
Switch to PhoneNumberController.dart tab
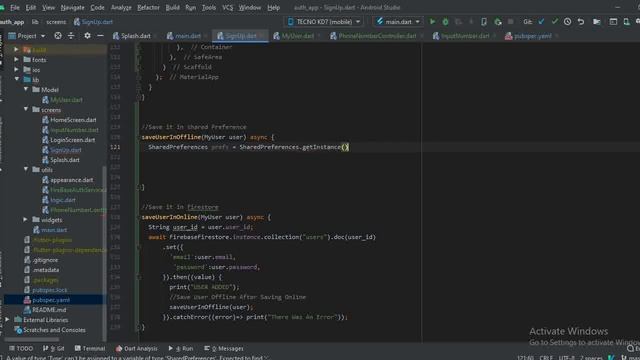point(373,36)
